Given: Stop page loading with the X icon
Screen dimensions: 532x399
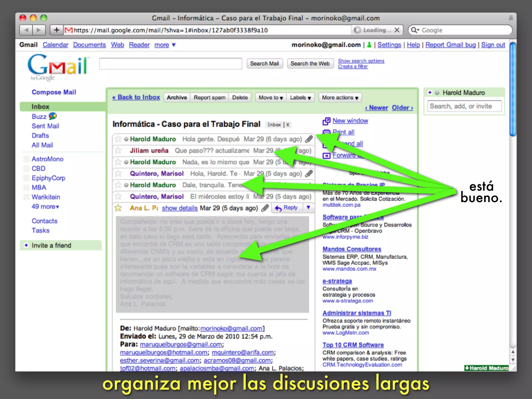Looking at the screenshot, I should (x=397, y=30).
